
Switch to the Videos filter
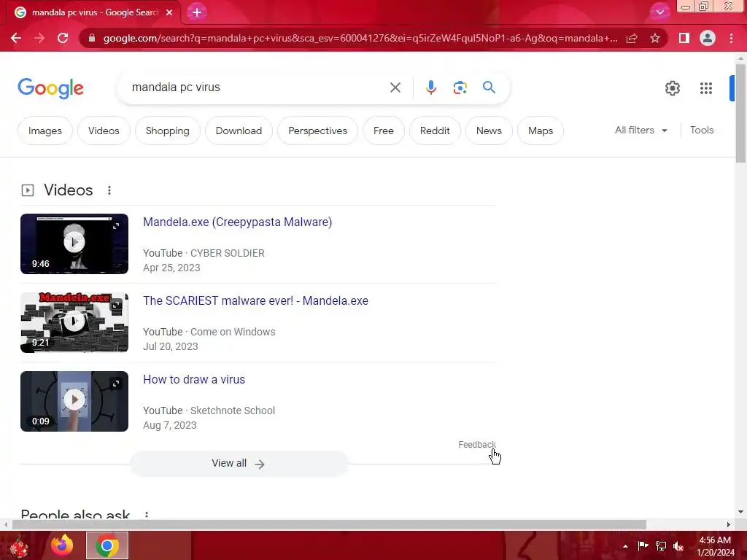[x=104, y=131]
